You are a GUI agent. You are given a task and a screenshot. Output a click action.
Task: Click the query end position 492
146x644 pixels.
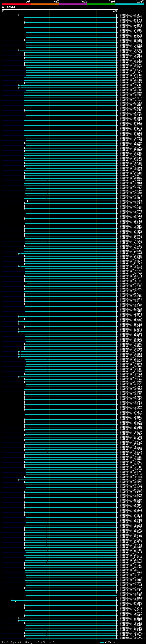(x=115, y=11)
